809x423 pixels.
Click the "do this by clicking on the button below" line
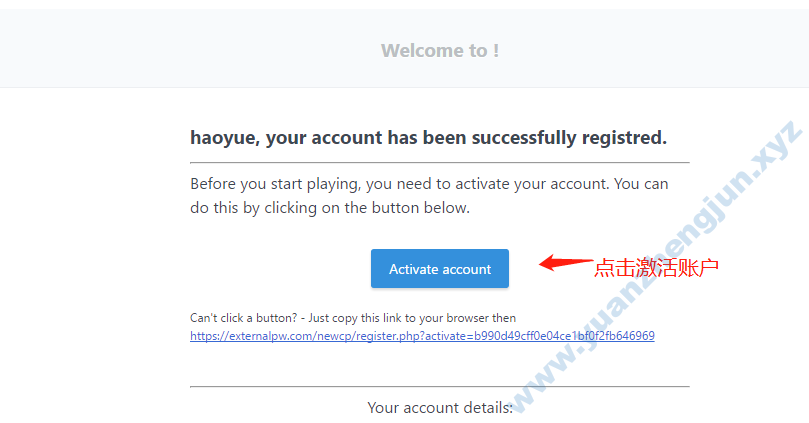[x=330, y=208]
